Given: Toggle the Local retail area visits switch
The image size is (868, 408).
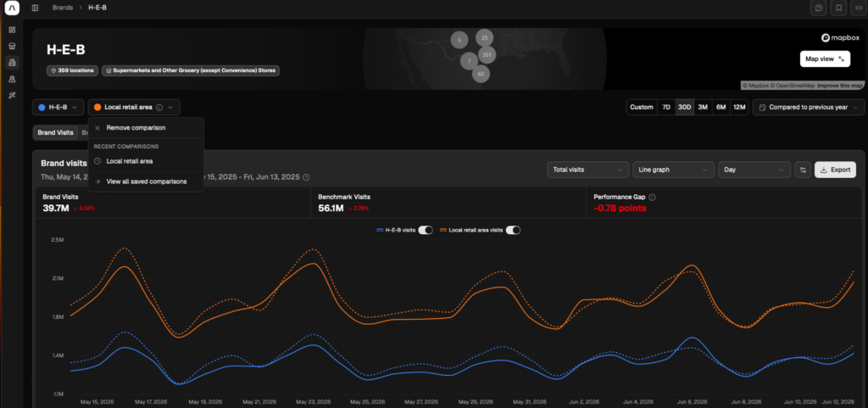Looking at the screenshot, I should (513, 231).
